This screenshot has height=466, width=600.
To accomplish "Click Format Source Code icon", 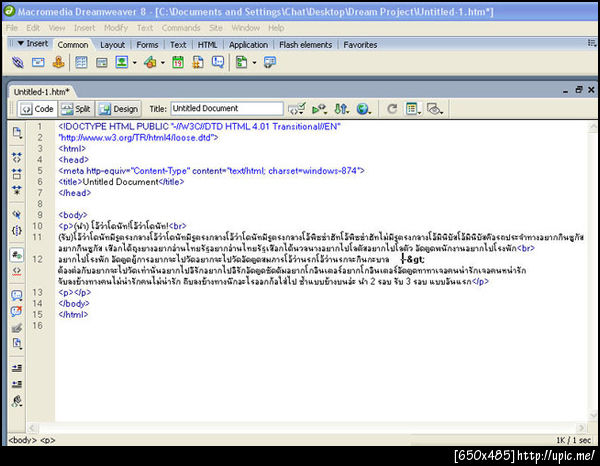I will click(x=17, y=401).
